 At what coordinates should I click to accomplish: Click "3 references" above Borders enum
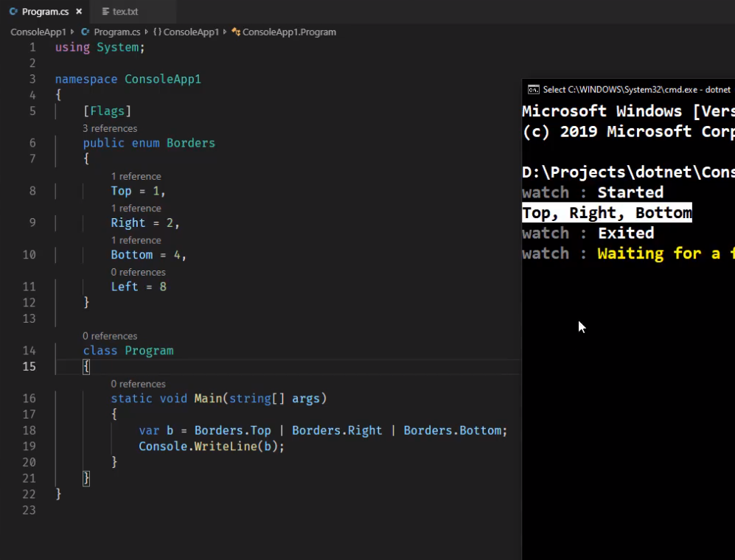tap(110, 128)
